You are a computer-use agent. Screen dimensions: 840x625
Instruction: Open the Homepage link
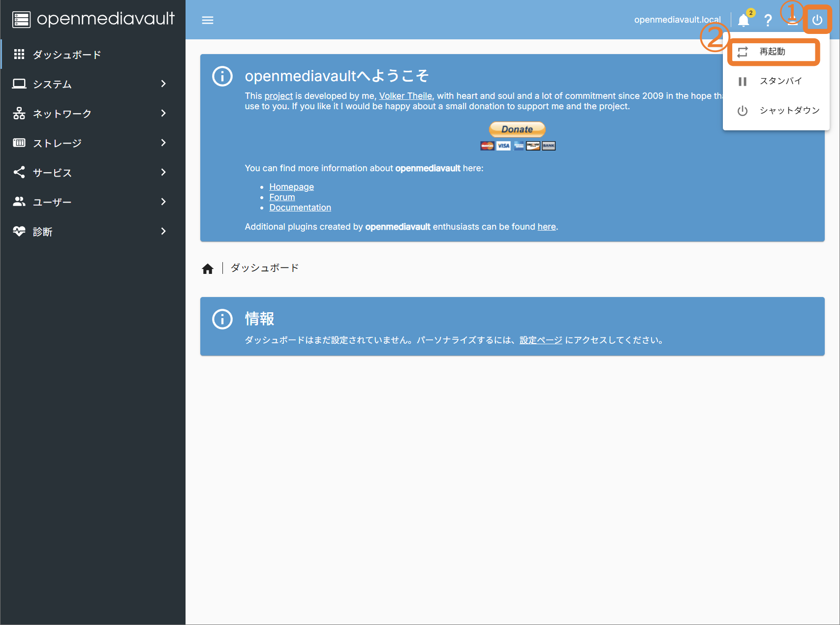click(x=291, y=187)
